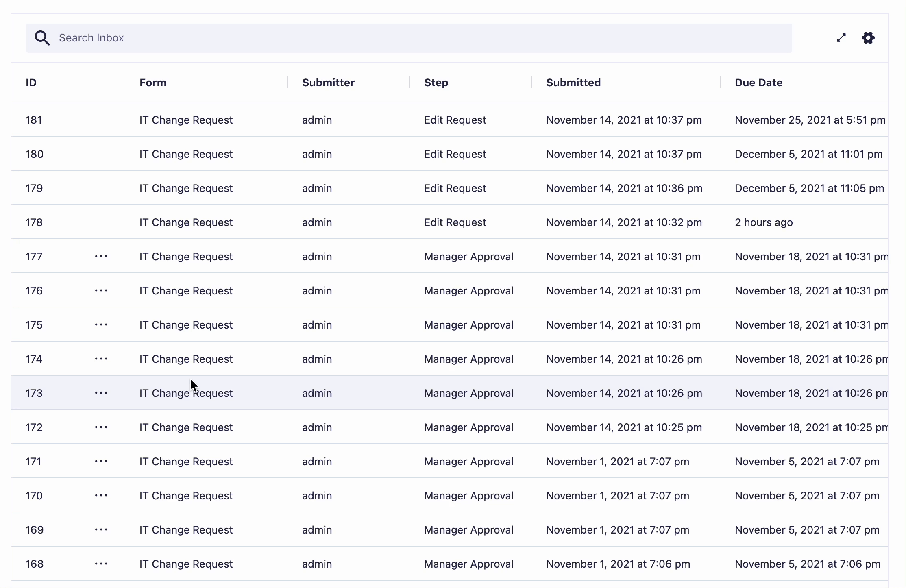The width and height of the screenshot is (906, 588).
Task: Open the three-dot actions menu for entry 173
Action: (101, 393)
